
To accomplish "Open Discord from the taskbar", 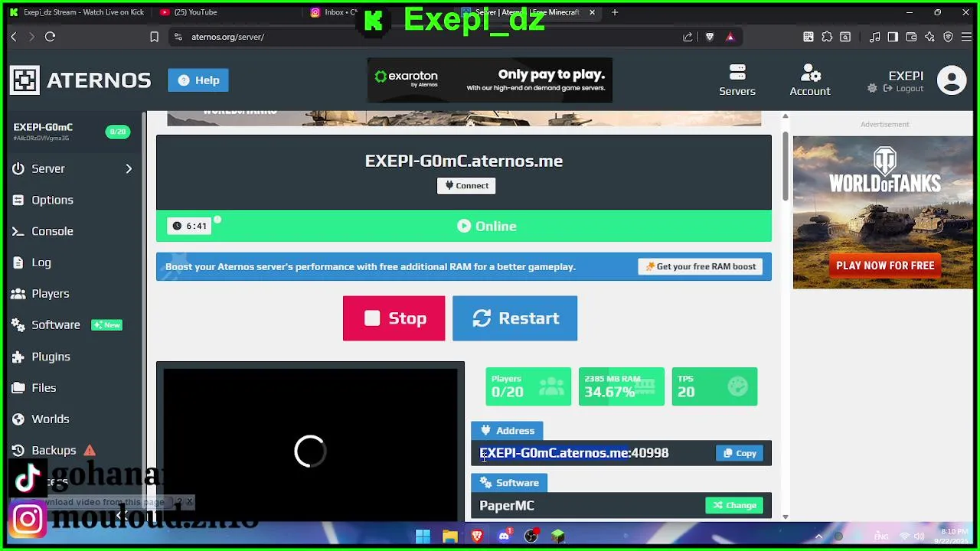I will coord(504,536).
